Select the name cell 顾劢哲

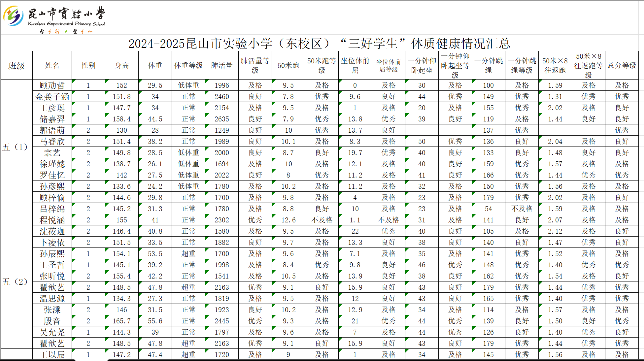(x=52, y=85)
